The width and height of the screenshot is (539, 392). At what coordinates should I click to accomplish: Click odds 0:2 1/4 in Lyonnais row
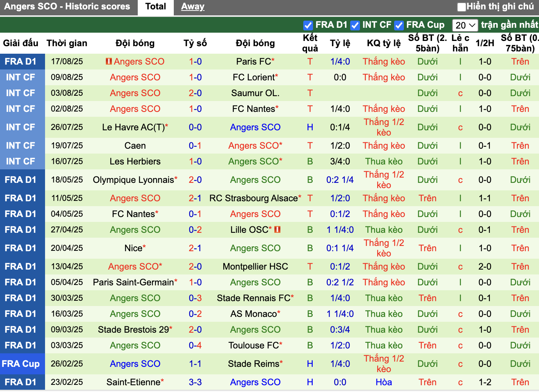pyautogui.click(x=340, y=180)
